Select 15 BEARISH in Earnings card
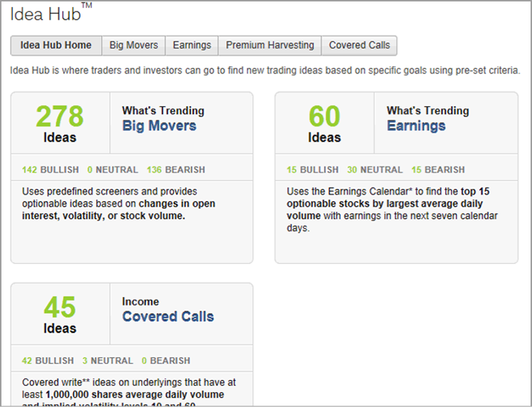This screenshot has width=532, height=407. click(x=438, y=170)
